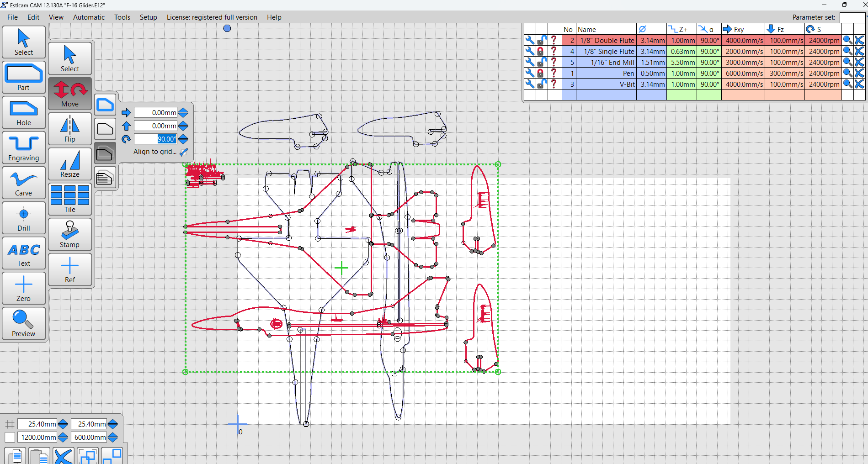868x464 pixels.
Task: Choose the Drill tool
Action: (x=24, y=218)
